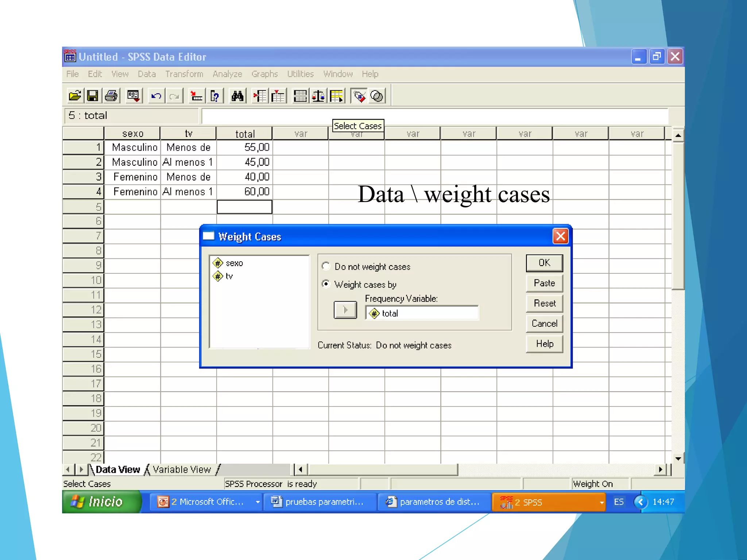Click the Inicio start button
The image size is (747, 560).
coord(101,502)
